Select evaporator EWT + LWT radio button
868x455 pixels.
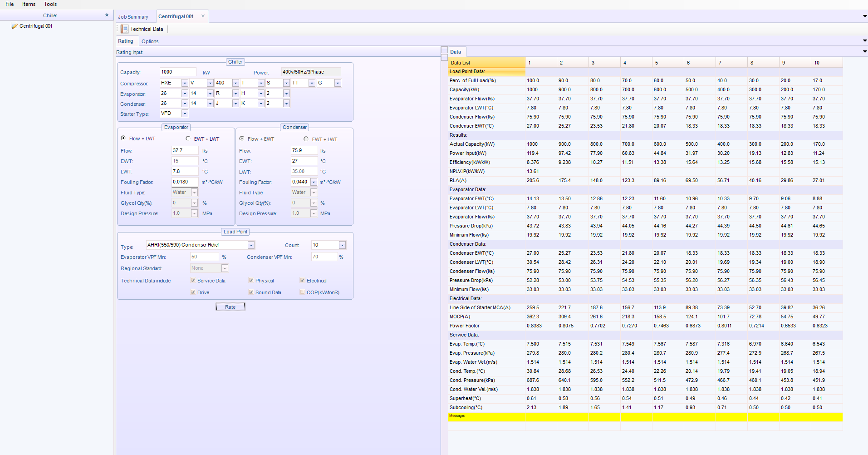[x=188, y=138]
